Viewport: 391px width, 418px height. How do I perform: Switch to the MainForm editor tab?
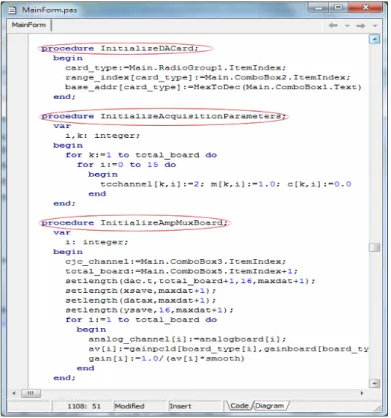tap(28, 25)
